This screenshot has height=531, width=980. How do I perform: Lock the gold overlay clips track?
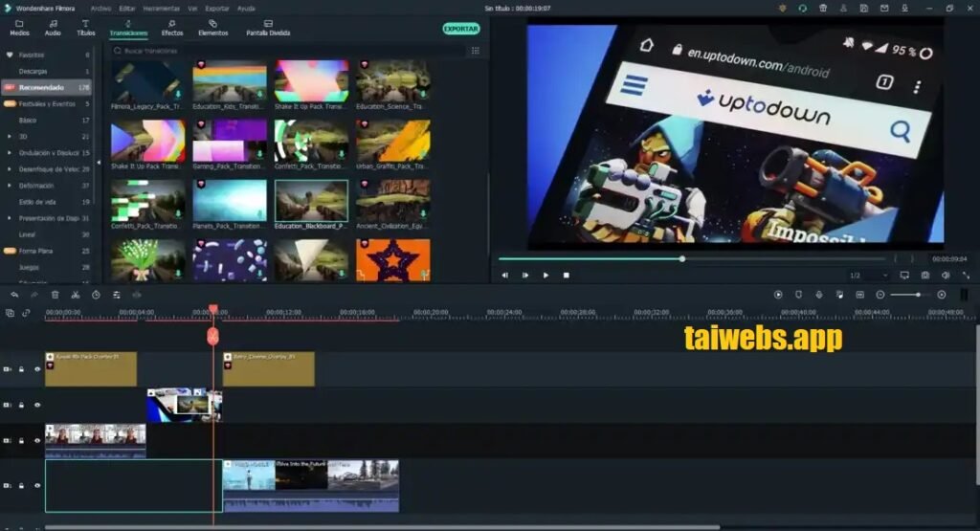point(22,369)
